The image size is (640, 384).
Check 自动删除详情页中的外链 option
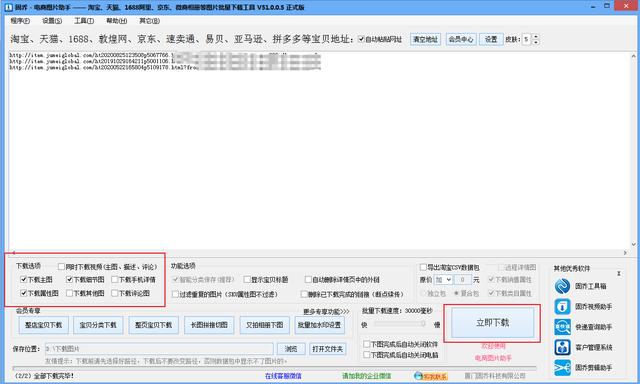pos(308,280)
